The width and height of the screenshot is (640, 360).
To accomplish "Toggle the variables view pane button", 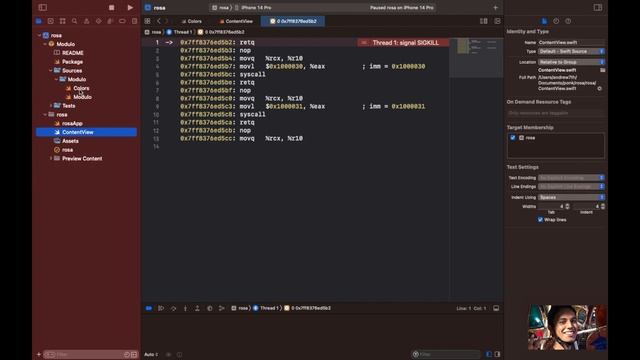I will coord(489,354).
